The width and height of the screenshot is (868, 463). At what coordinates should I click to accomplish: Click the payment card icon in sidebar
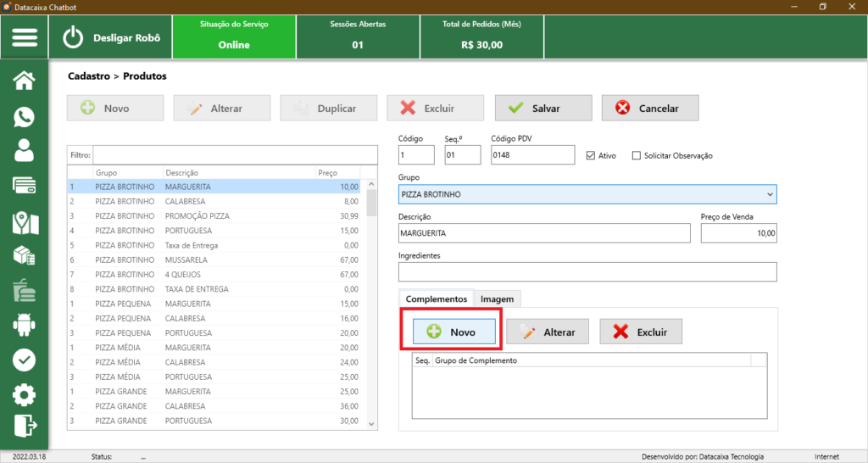click(x=25, y=187)
